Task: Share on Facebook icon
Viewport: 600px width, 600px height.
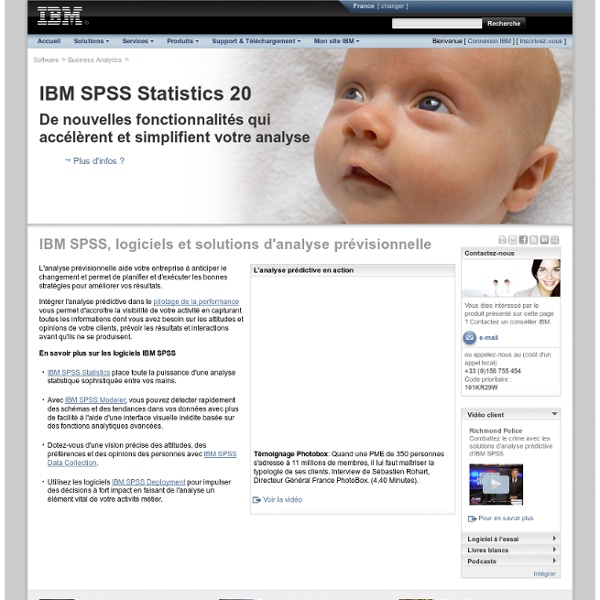Action: click(x=523, y=240)
